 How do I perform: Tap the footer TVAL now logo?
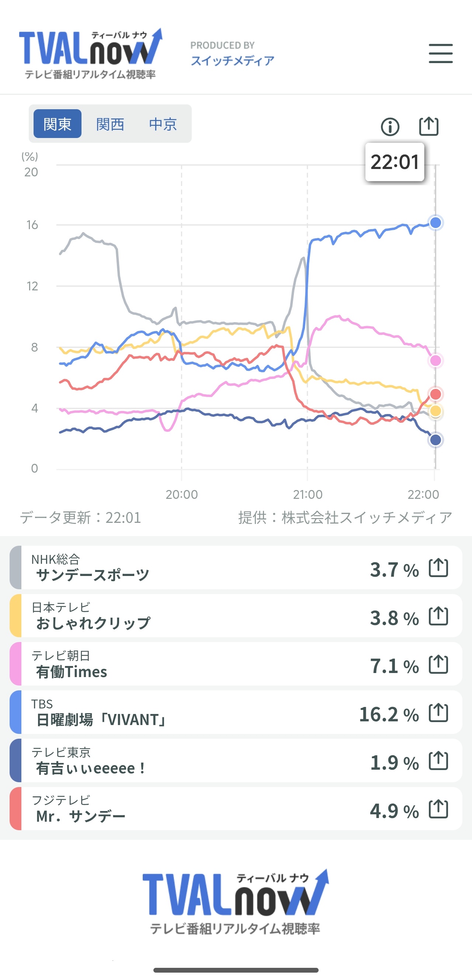[x=235, y=901]
